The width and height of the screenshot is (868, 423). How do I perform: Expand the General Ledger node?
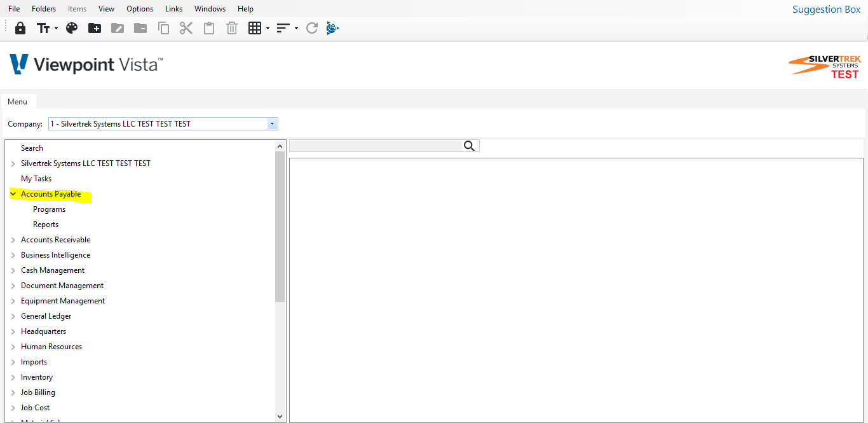point(13,316)
